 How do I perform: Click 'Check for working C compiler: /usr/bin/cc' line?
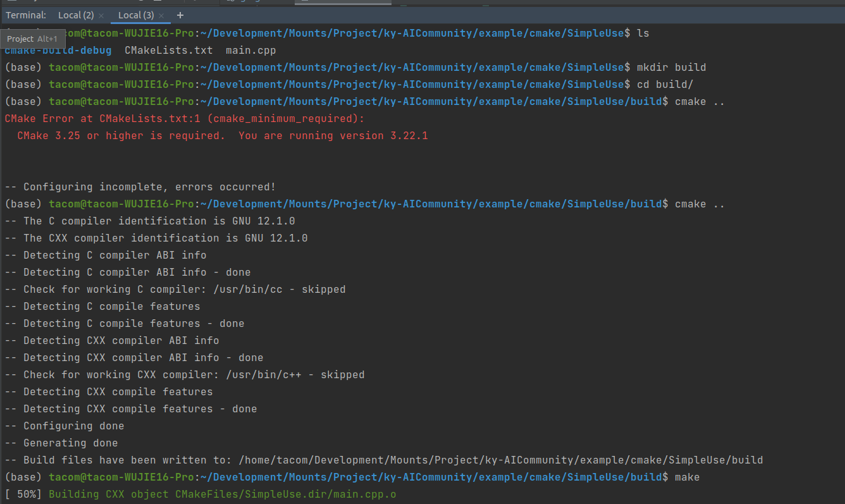point(175,289)
